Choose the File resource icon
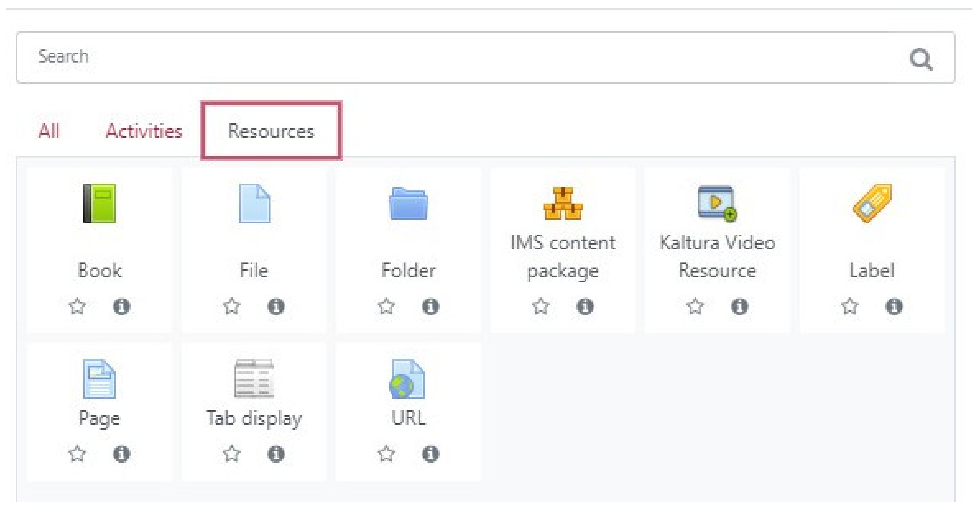The width and height of the screenshot is (980, 511). (x=254, y=203)
